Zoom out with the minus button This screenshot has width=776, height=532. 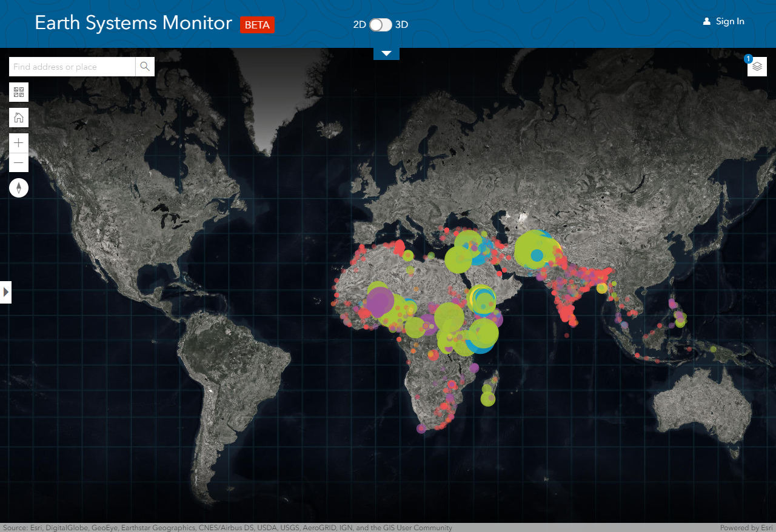[x=19, y=162]
